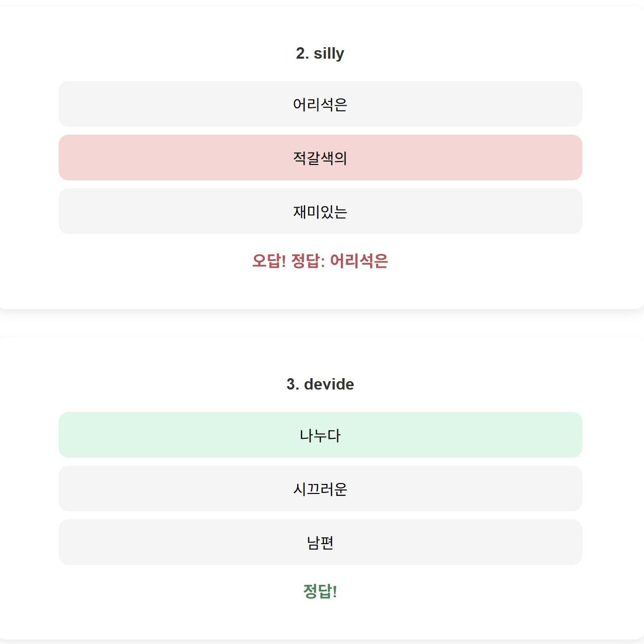
Task: Select the first option under silly
Action: 320,104
